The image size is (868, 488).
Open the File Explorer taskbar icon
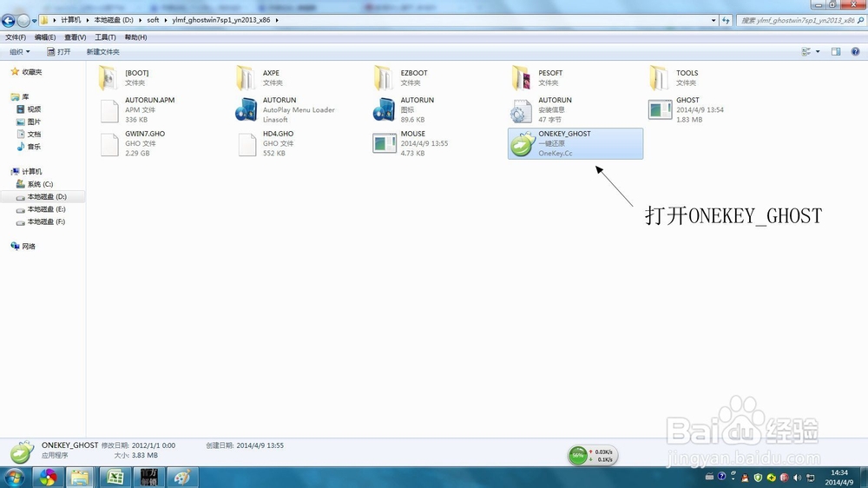80,478
